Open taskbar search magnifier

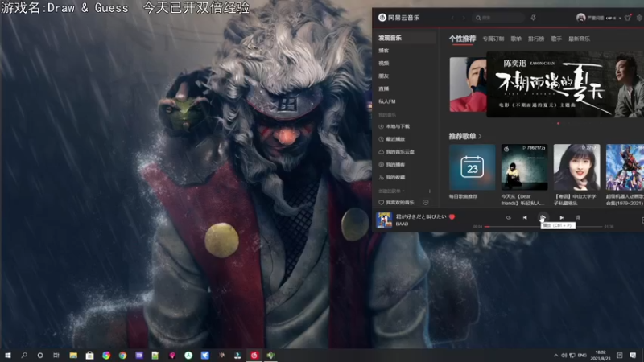24,355
